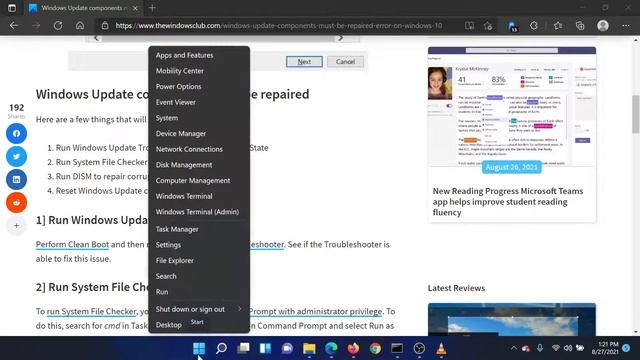640x360 pixels.
Task: Open Task View on the taskbar
Action: pos(243,348)
